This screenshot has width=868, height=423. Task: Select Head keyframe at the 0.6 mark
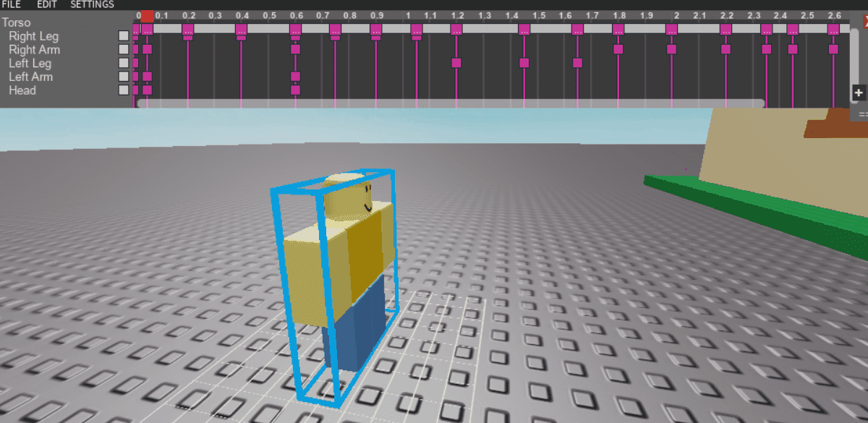[295, 90]
